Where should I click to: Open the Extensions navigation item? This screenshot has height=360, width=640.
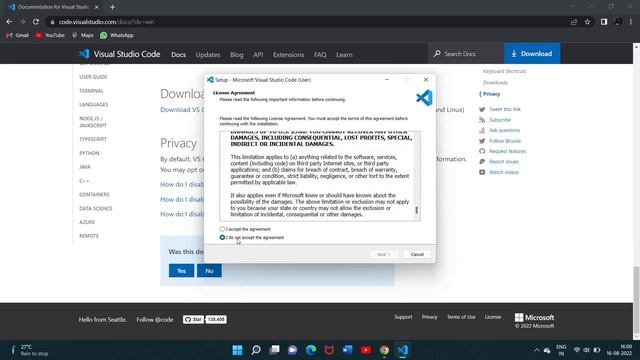point(288,55)
